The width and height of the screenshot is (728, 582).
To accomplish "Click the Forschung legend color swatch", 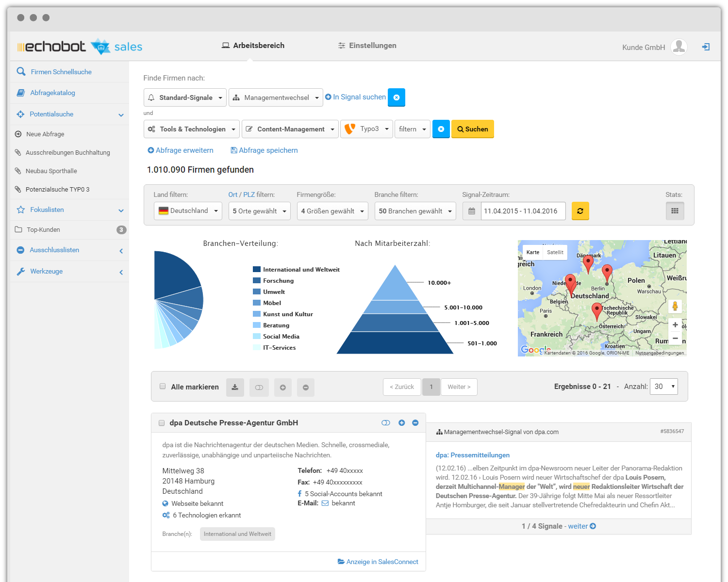I will click(x=257, y=280).
